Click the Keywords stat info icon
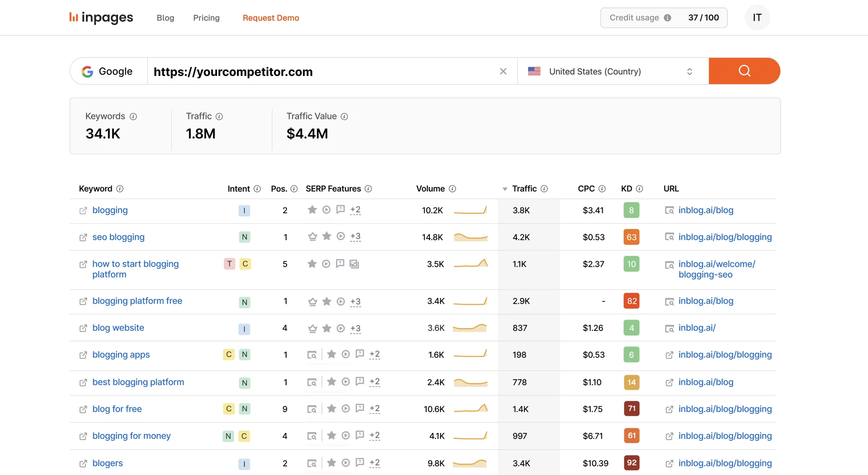The width and height of the screenshot is (868, 475). pos(133,116)
